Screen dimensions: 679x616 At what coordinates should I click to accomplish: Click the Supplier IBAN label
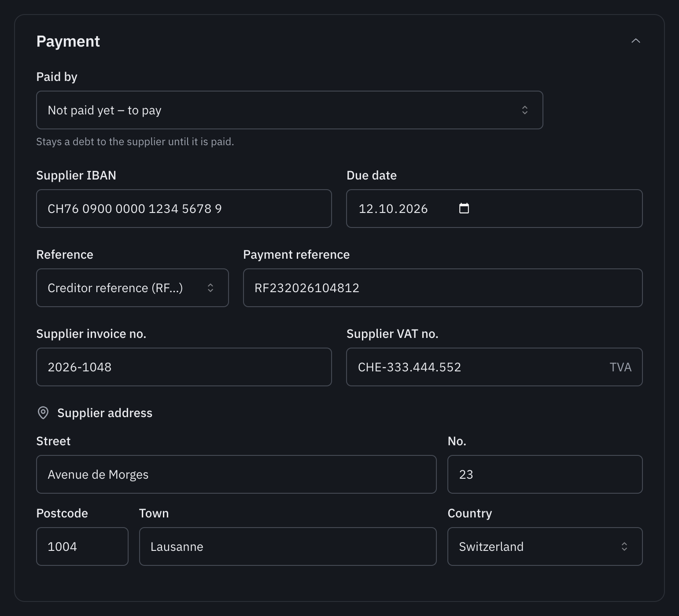(x=76, y=175)
